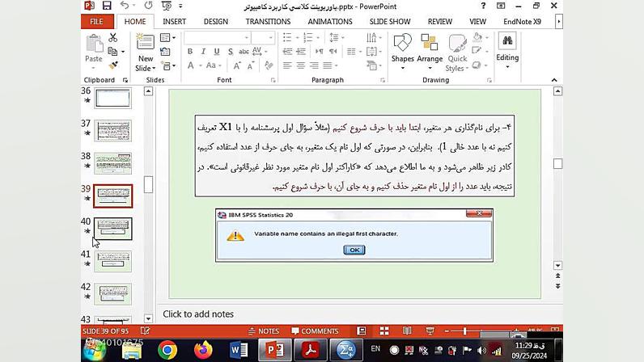The height and width of the screenshot is (362, 644).
Task: Expand Font dialog launcher
Action: click(273, 80)
